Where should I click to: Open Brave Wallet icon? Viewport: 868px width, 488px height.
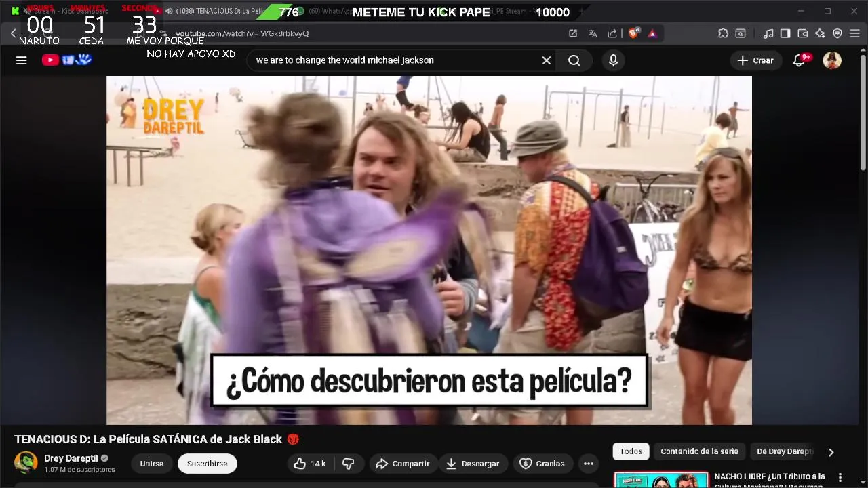point(803,33)
